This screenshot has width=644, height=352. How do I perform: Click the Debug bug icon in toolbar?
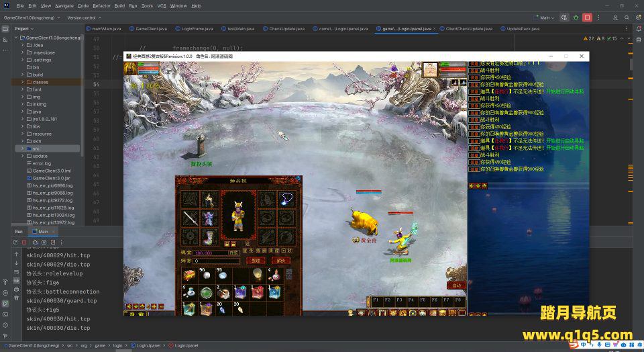576,17
